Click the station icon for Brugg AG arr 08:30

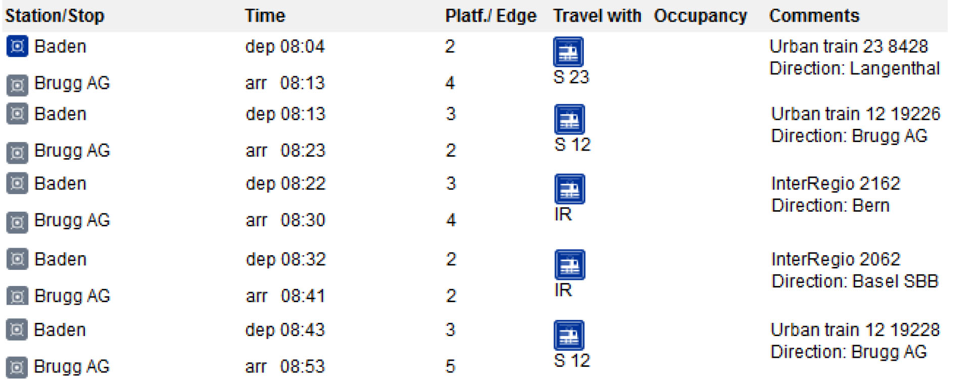click(17, 222)
